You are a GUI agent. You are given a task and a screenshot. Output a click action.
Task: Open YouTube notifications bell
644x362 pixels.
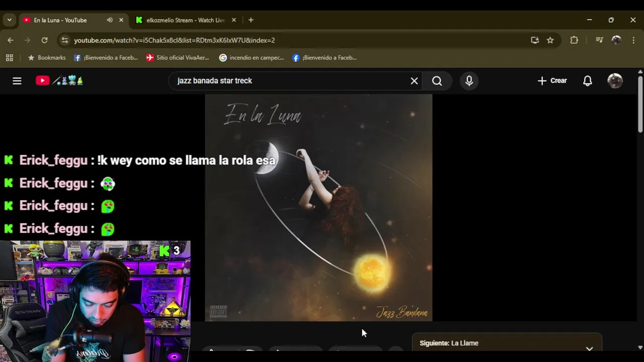[588, 81]
